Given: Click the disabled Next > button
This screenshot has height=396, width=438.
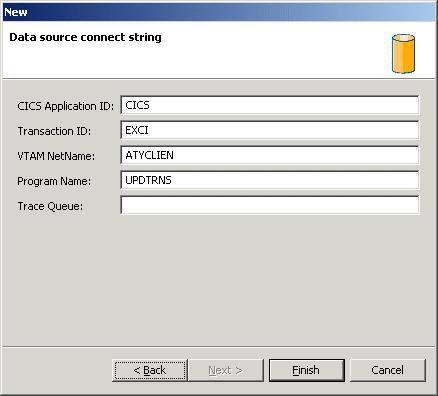Looking at the screenshot, I should click(x=226, y=370).
